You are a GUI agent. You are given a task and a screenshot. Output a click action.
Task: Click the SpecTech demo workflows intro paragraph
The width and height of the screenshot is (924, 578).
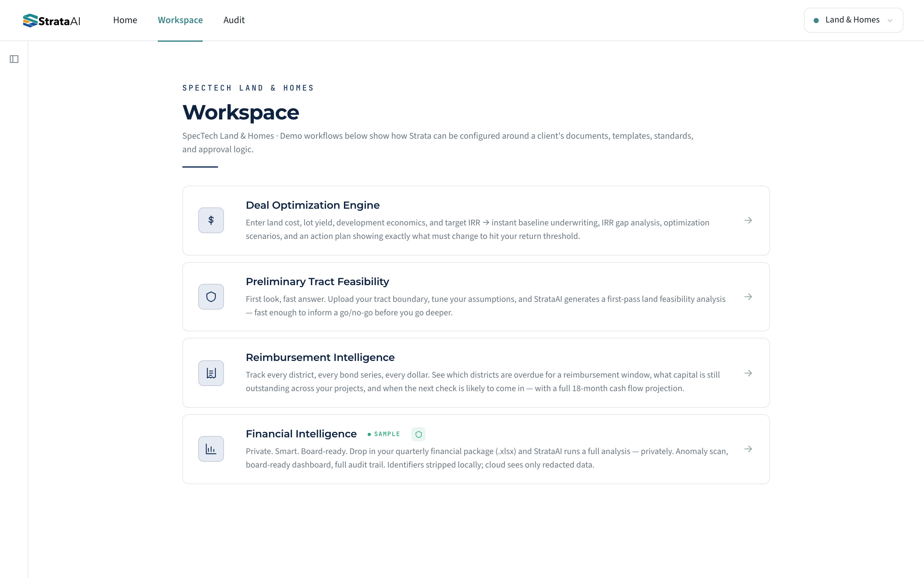tap(438, 143)
